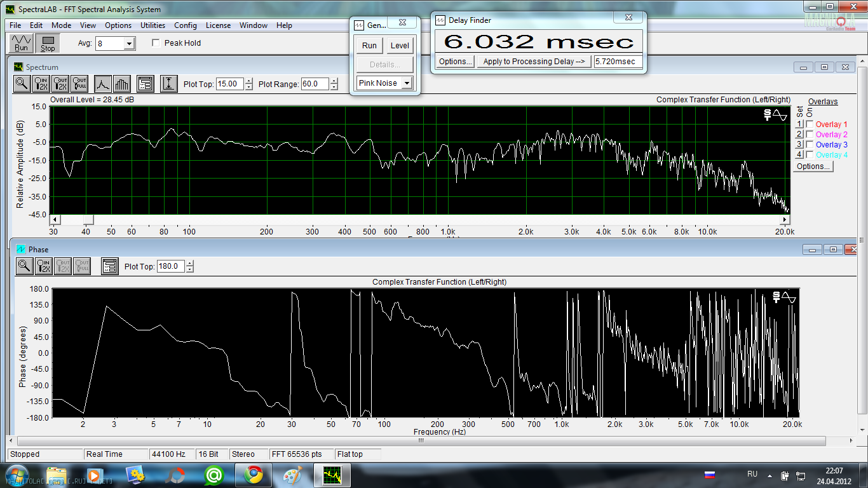The width and height of the screenshot is (868, 488).
Task: Click Zoom In 2X in Spectrum toolbar
Action: (x=41, y=83)
